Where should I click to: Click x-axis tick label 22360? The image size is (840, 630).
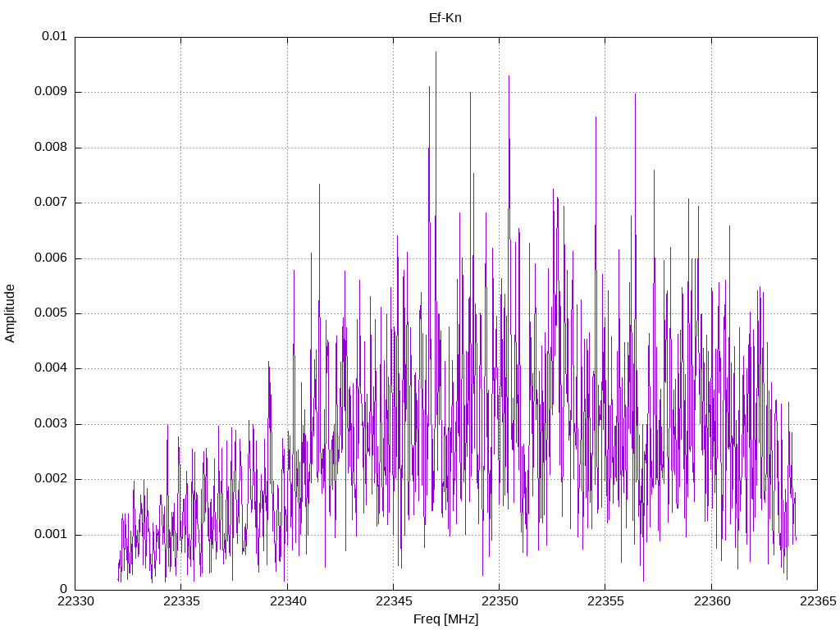[712, 601]
